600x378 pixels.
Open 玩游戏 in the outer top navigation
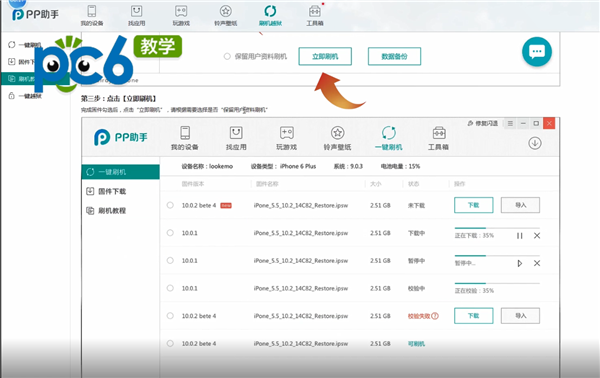click(181, 16)
